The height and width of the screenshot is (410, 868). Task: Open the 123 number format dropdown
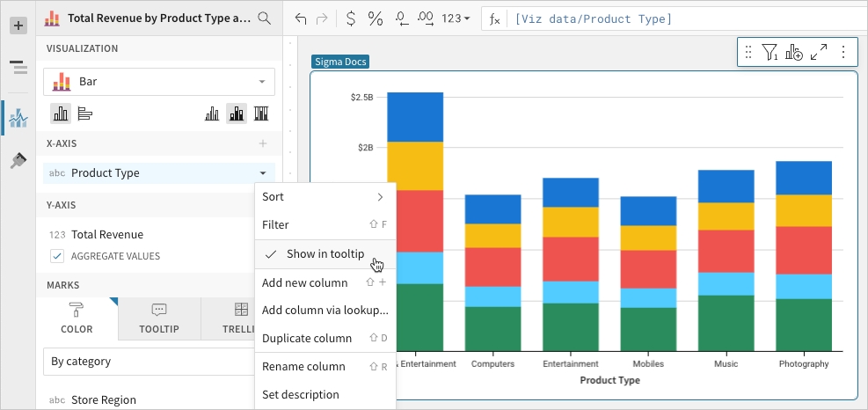[456, 18]
